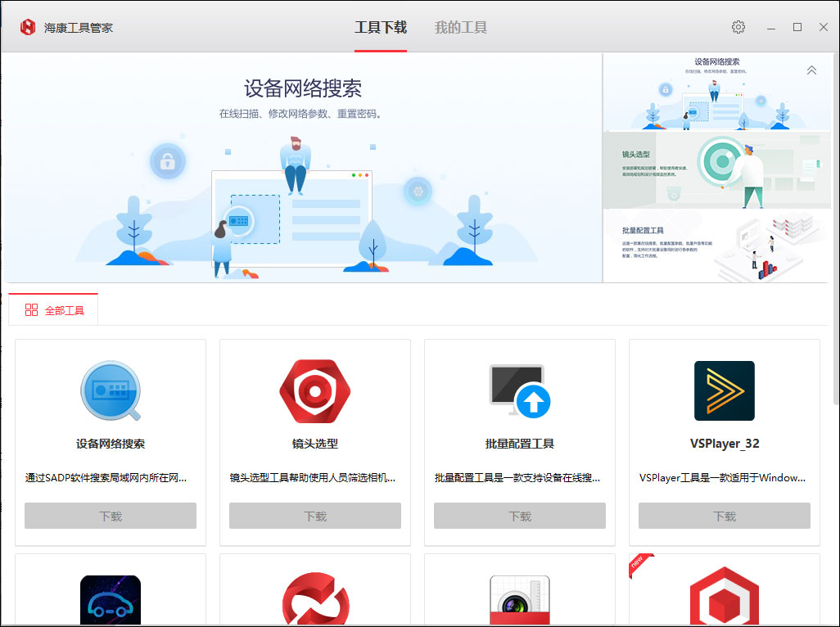Click description 通过SADP软件搜索局域网内所在网...

click(106, 477)
